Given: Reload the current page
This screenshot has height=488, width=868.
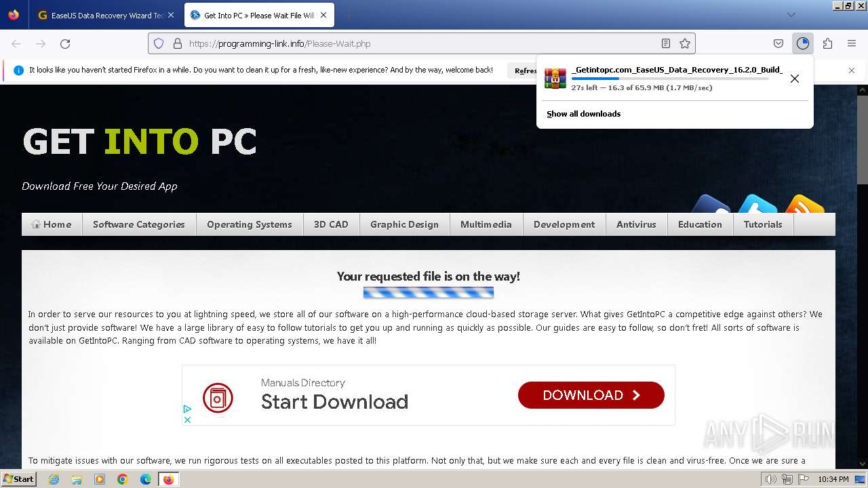Looking at the screenshot, I should pyautogui.click(x=65, y=43).
